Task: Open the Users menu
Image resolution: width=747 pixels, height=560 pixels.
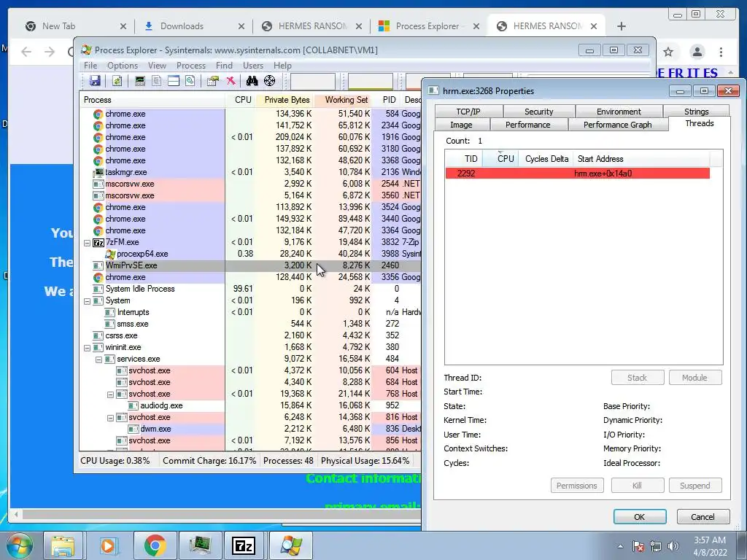Action: (253, 66)
